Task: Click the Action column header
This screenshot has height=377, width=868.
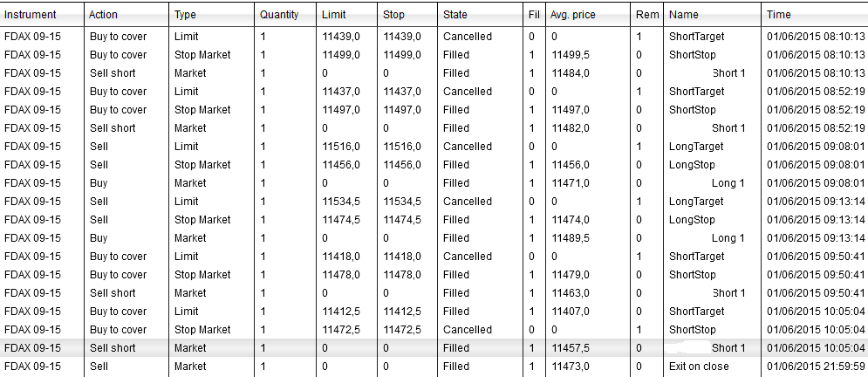Action: (103, 15)
